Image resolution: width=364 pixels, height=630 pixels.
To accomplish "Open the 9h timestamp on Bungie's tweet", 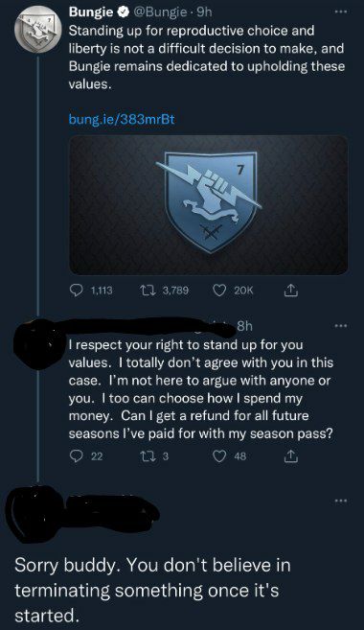I will (x=204, y=12).
